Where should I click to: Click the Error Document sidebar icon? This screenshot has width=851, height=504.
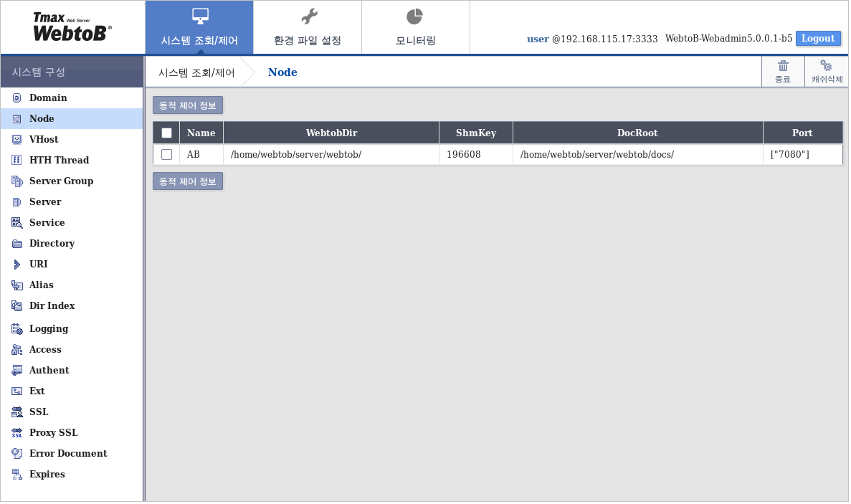pos(16,454)
